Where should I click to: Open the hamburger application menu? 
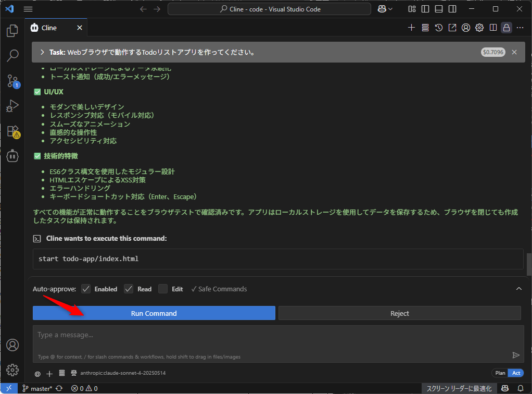click(28, 9)
